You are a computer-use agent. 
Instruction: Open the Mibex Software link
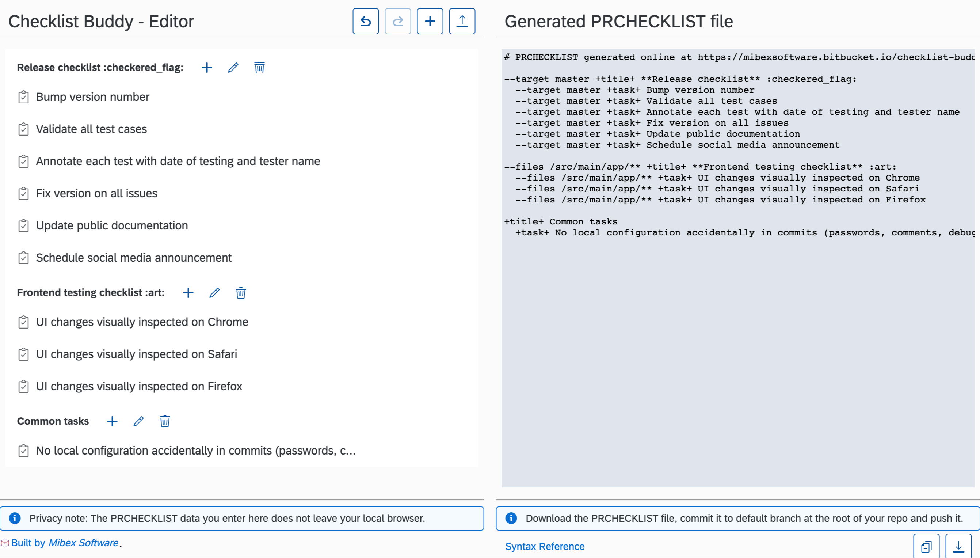83,543
